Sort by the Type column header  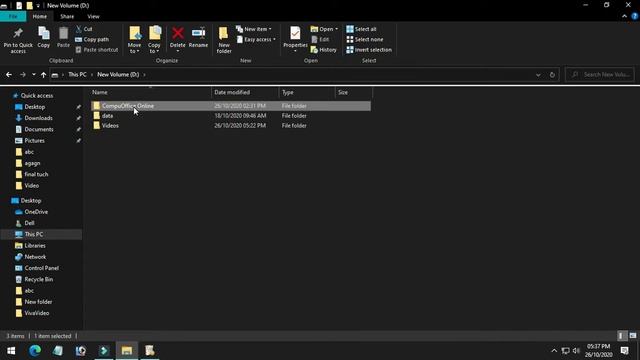(307, 92)
